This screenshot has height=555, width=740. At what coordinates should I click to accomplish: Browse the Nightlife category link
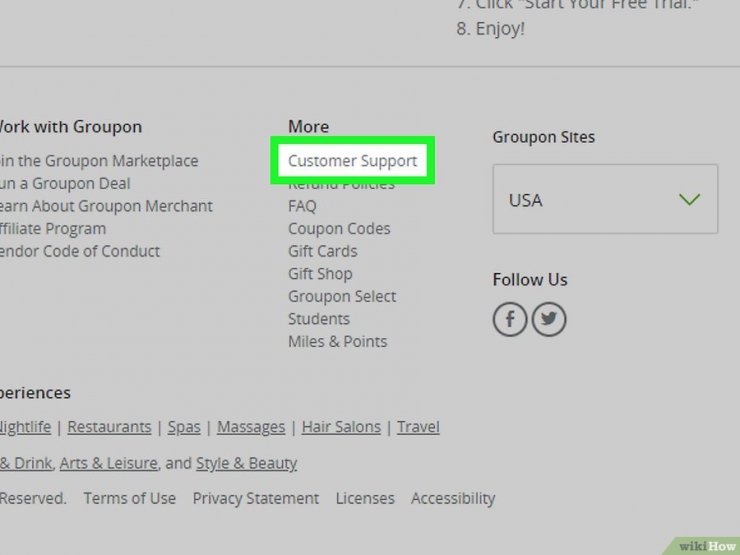pyautogui.click(x=25, y=427)
